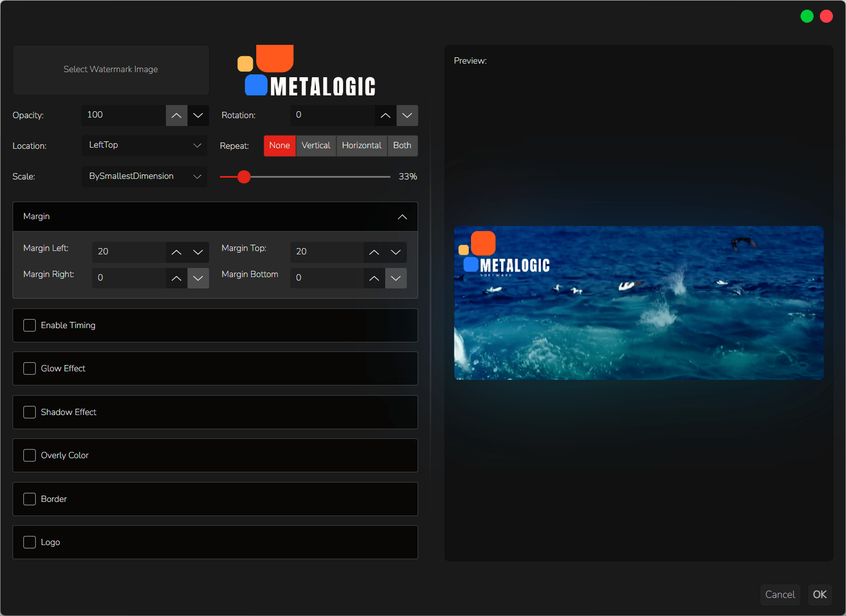The width and height of the screenshot is (846, 616).
Task: Open the Scale dropdown BySmallestDimension
Action: pyautogui.click(x=145, y=177)
